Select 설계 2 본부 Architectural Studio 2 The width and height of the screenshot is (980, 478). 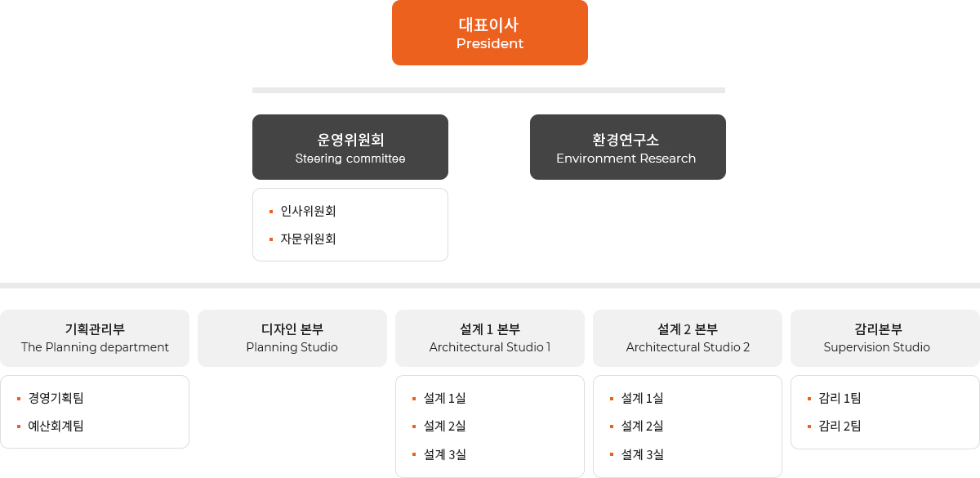click(x=688, y=338)
